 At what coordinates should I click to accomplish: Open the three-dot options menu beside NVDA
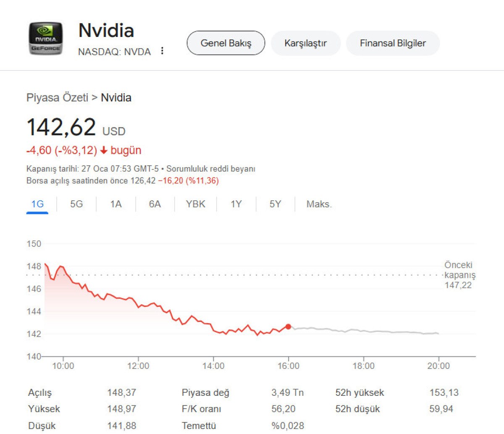162,50
